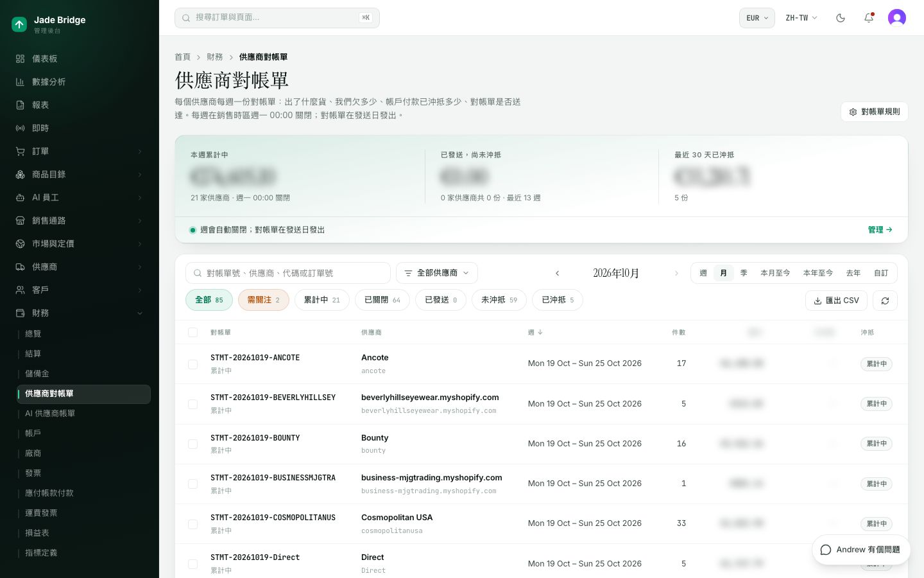Filter by 未沖抵 status chip
This screenshot has height=578, width=924.
pyautogui.click(x=499, y=300)
